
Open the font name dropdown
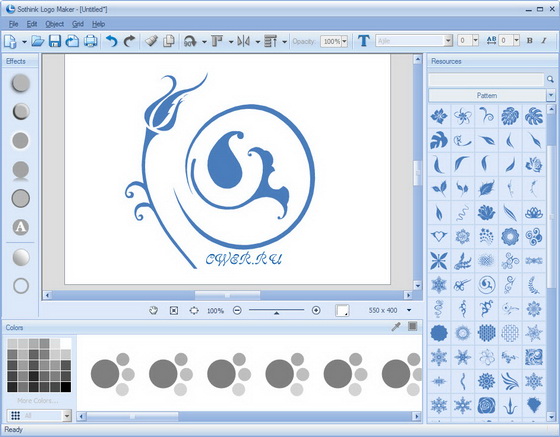coord(448,41)
